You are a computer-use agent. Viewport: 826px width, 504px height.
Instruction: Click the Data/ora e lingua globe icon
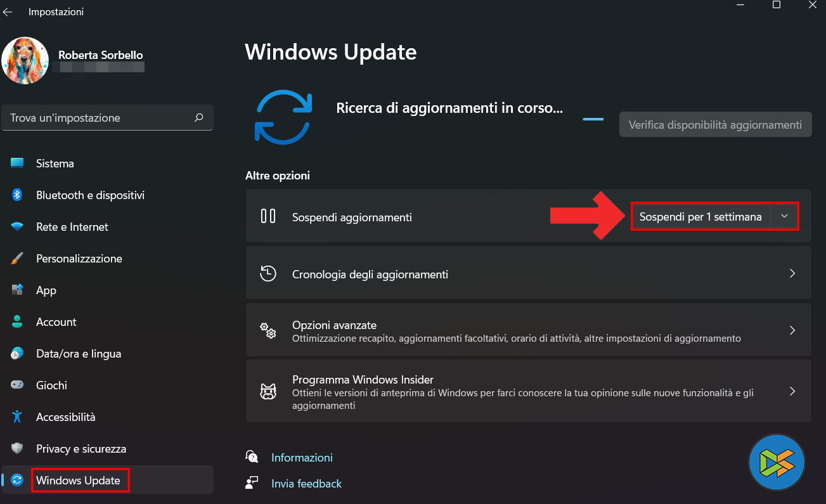(x=17, y=354)
